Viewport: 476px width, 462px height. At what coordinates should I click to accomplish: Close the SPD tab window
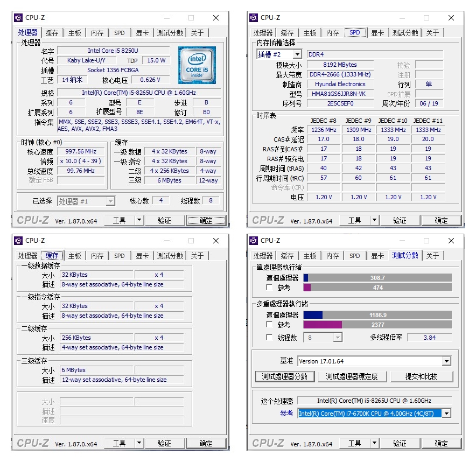point(451,18)
